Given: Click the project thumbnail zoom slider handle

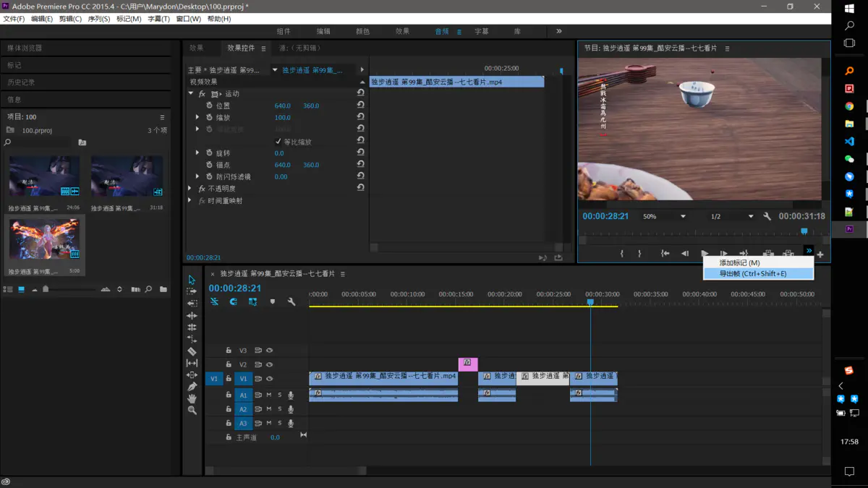Looking at the screenshot, I should point(46,288).
